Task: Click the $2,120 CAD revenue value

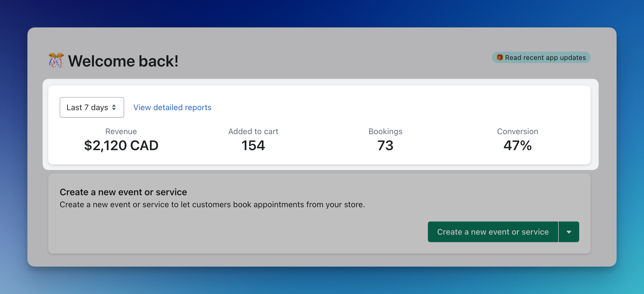Action: click(121, 146)
